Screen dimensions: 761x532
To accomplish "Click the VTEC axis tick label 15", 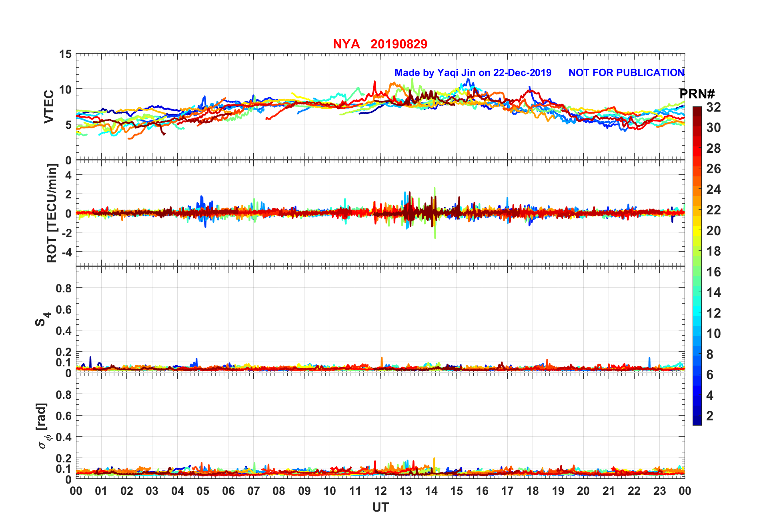I will (x=66, y=54).
